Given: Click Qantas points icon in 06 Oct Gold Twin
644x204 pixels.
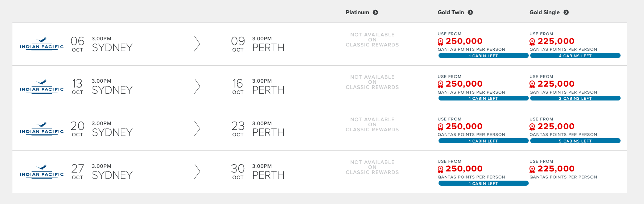Looking at the screenshot, I should [440, 42].
